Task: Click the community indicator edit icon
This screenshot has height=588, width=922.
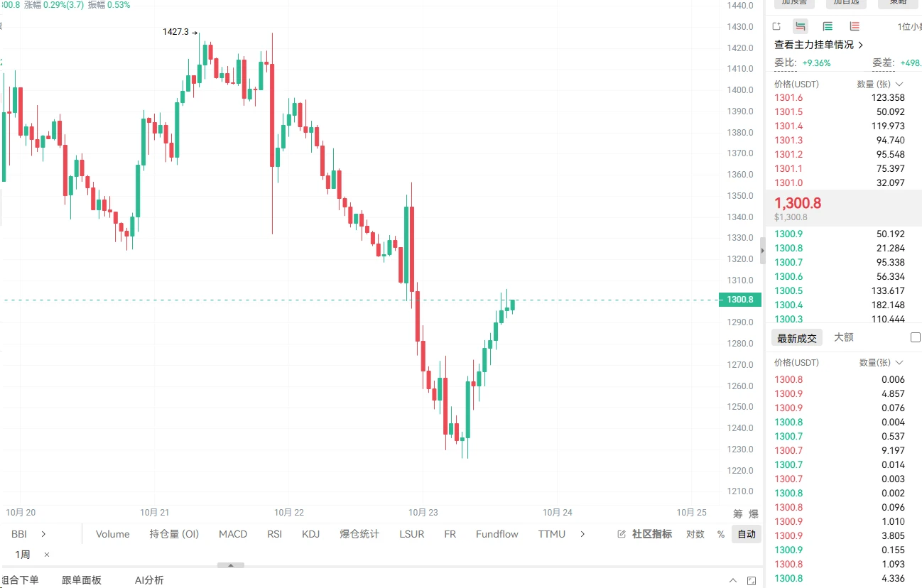Action: 622,534
